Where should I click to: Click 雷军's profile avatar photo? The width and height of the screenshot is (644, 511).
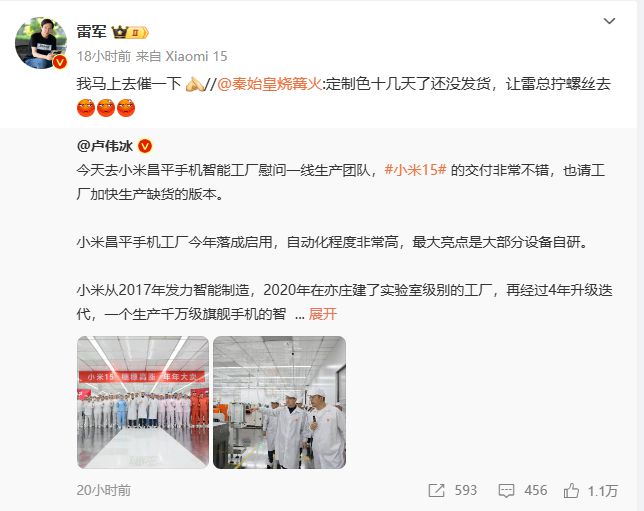click(x=41, y=43)
